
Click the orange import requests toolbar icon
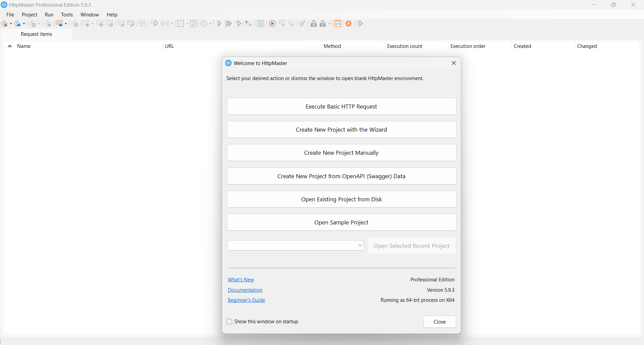point(59,23)
